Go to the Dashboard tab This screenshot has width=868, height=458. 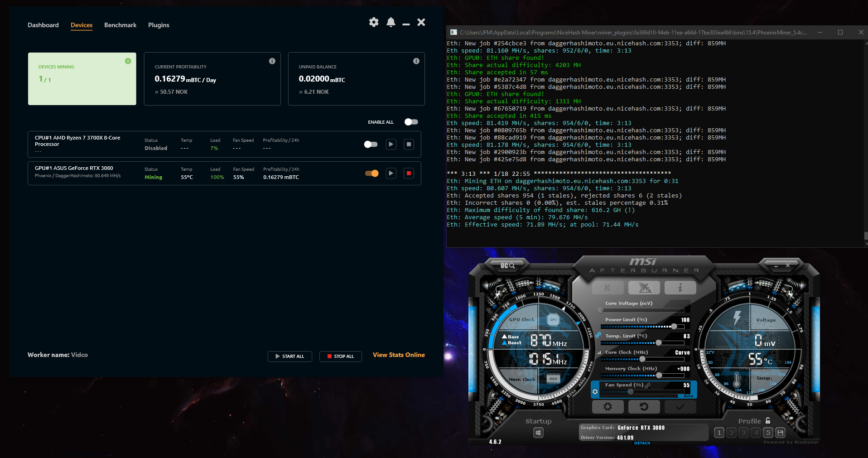(x=43, y=25)
